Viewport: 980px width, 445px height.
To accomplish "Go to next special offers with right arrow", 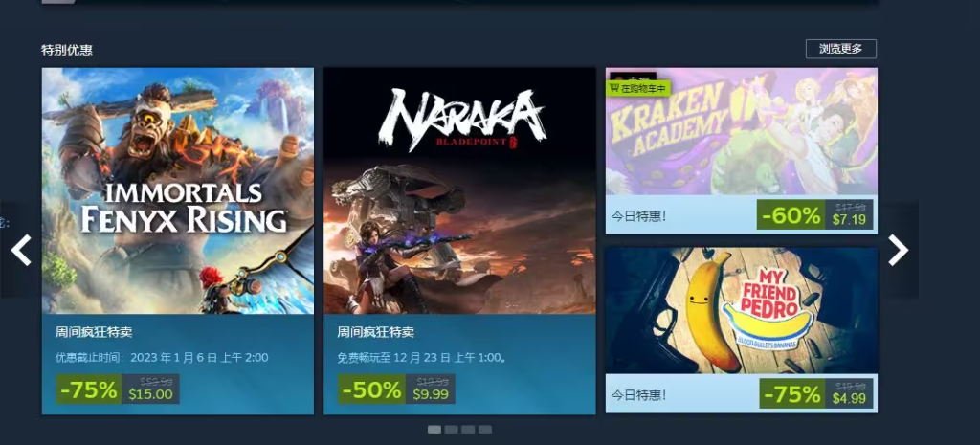I will coord(898,250).
